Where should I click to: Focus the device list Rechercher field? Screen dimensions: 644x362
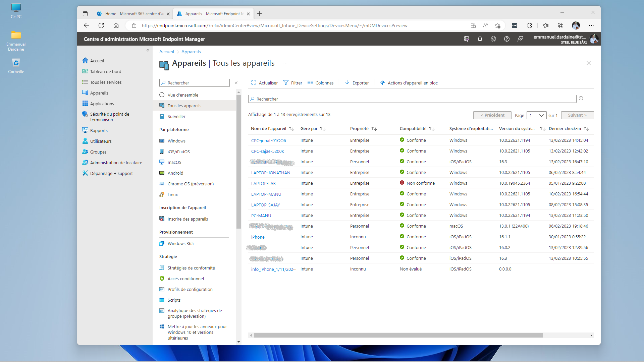[x=412, y=99]
